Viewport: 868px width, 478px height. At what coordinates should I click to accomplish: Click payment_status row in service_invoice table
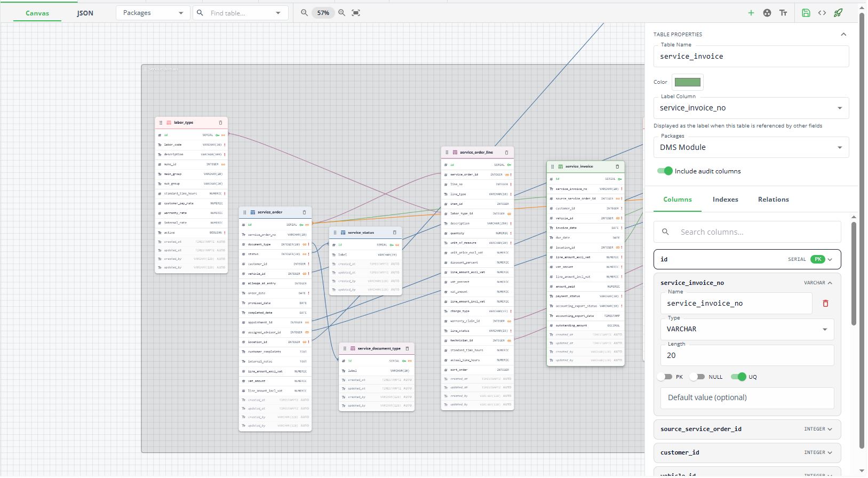586,296
